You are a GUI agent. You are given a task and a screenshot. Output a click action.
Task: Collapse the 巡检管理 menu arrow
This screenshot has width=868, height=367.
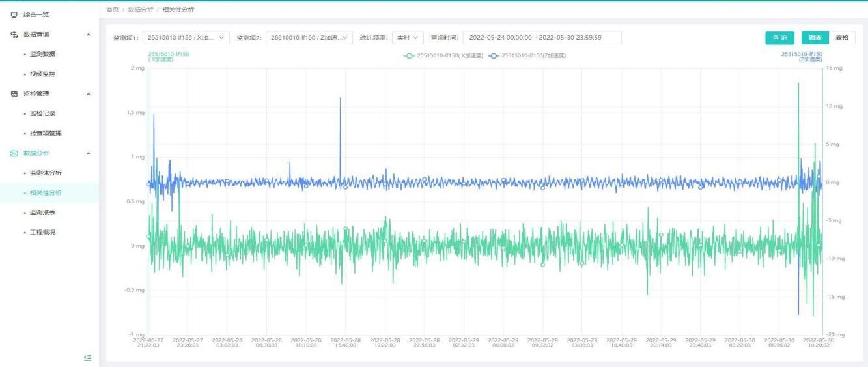click(89, 94)
